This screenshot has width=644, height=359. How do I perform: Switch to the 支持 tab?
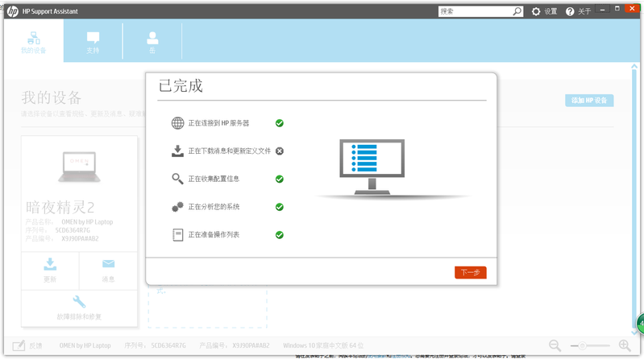click(x=93, y=43)
